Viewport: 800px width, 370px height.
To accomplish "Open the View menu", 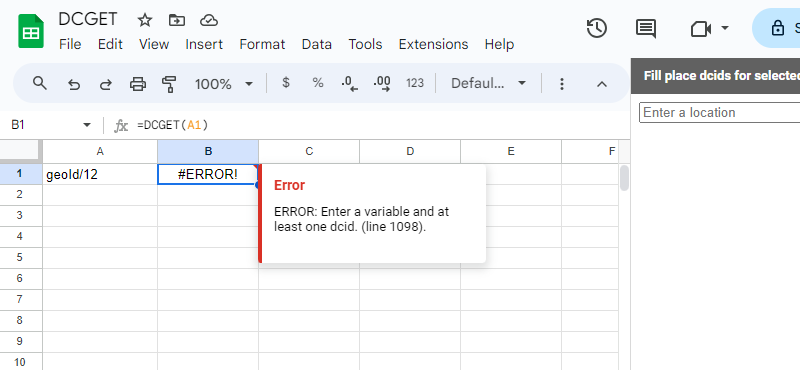I will click(154, 44).
